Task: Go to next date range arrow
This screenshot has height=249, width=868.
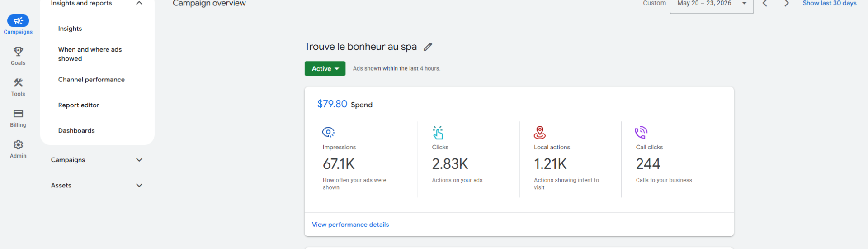Action: [787, 3]
